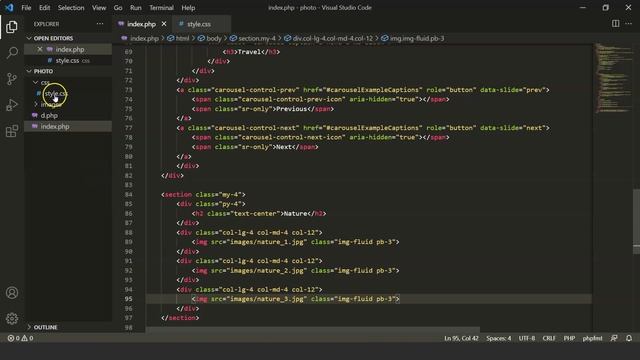Click index.php breadcrumb segment
Screen dimensions: 640x360
[144, 38]
